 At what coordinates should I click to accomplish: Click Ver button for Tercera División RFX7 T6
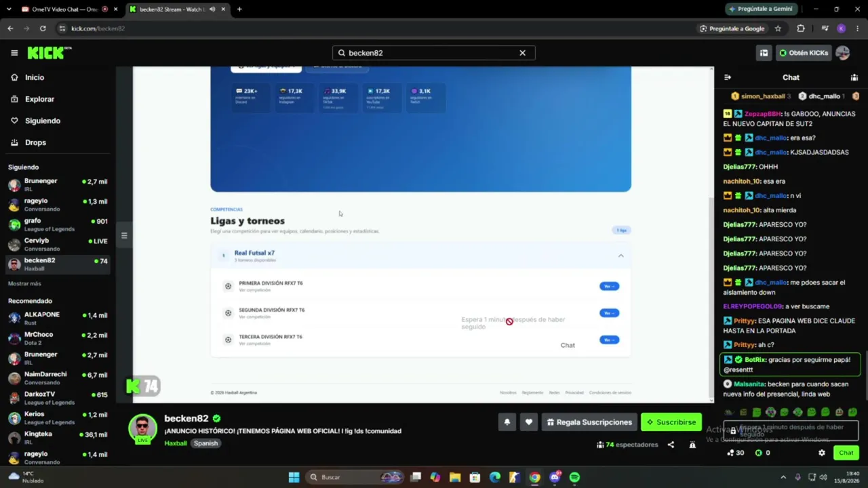pos(609,340)
